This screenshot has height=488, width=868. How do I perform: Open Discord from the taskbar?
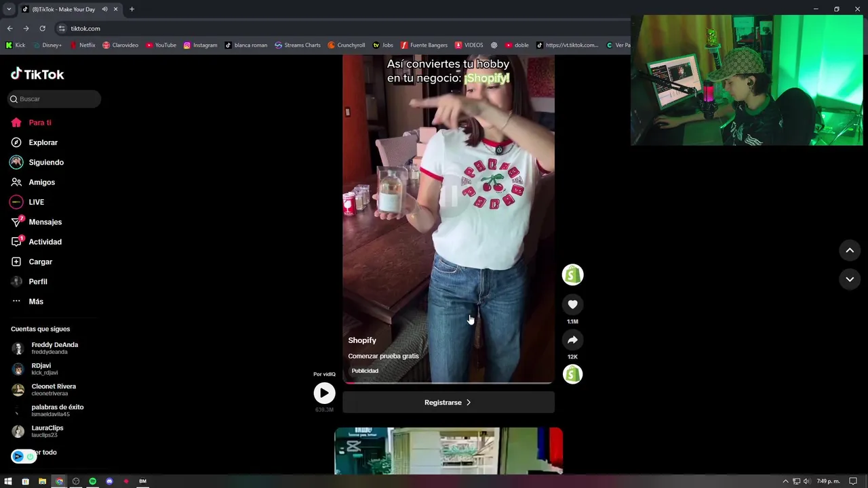tap(109, 481)
